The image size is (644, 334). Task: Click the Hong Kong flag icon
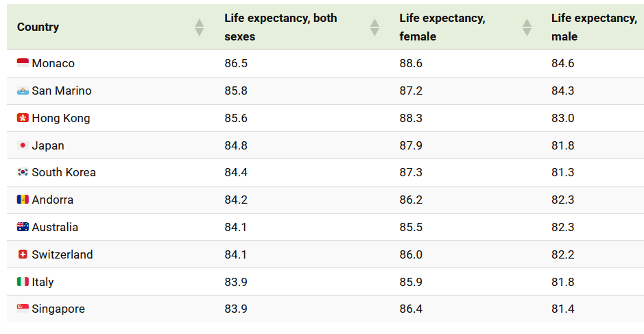click(23, 119)
